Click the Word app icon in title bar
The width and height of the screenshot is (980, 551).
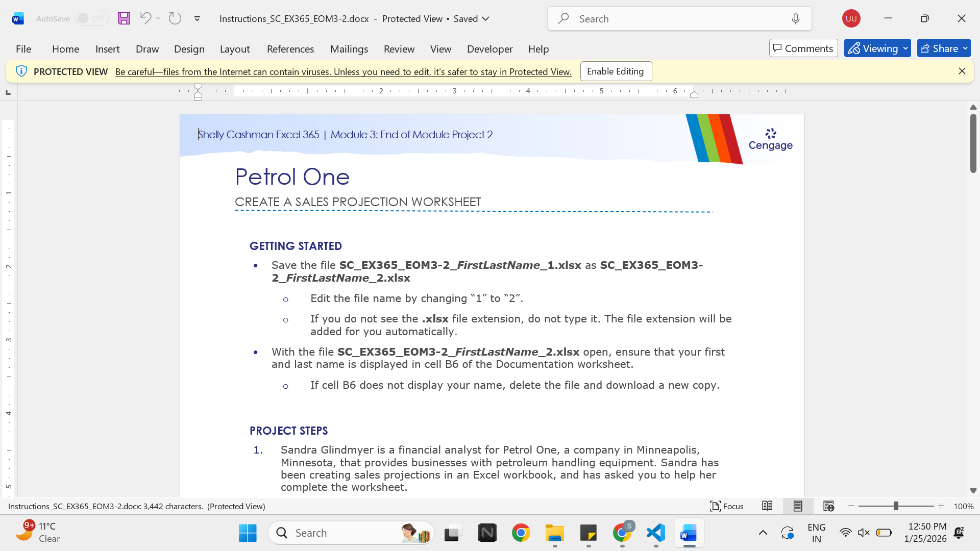pyautogui.click(x=18, y=19)
